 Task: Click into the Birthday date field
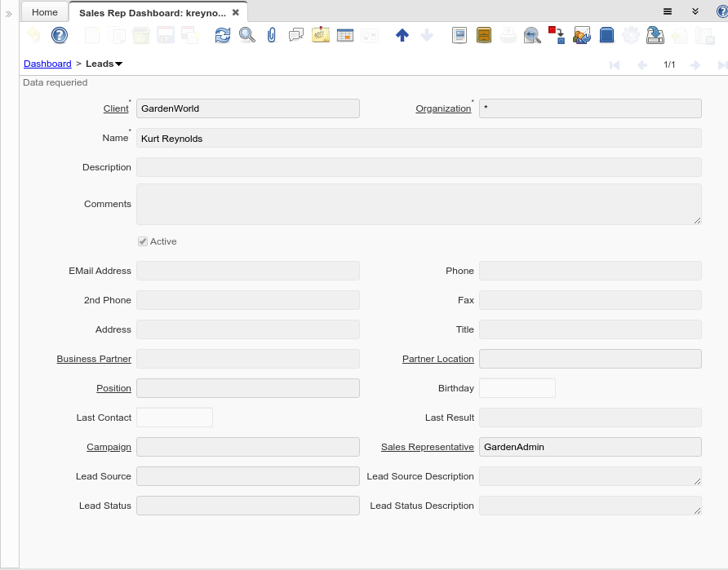(517, 388)
